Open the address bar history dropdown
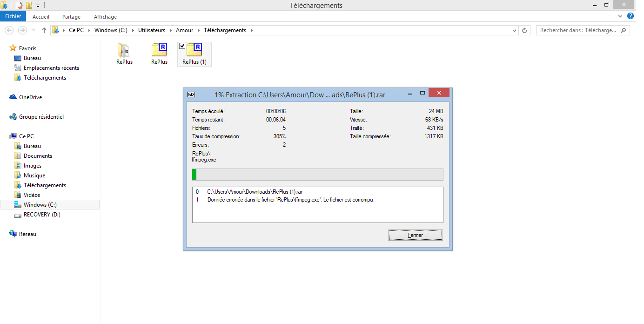The height and width of the screenshot is (324, 644). [514, 30]
